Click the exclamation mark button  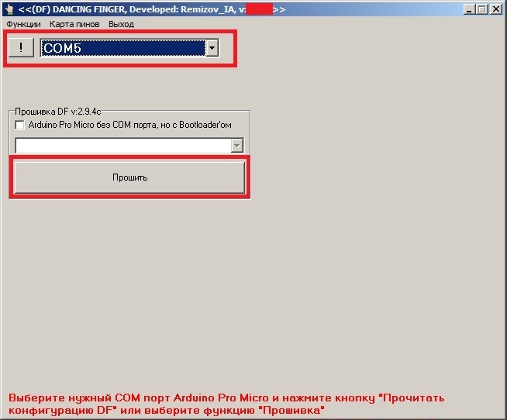click(x=21, y=47)
